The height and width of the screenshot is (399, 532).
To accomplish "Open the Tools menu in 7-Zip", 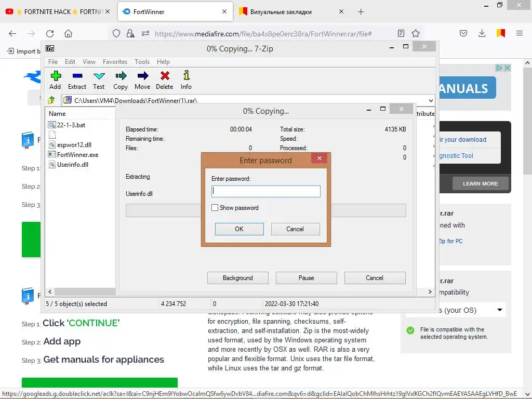I will tap(142, 62).
